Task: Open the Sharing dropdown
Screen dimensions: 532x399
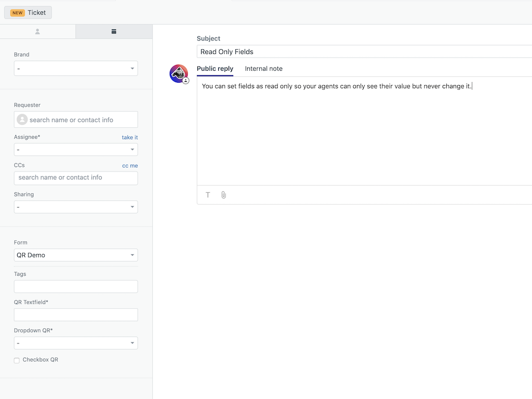Action: pyautogui.click(x=76, y=207)
